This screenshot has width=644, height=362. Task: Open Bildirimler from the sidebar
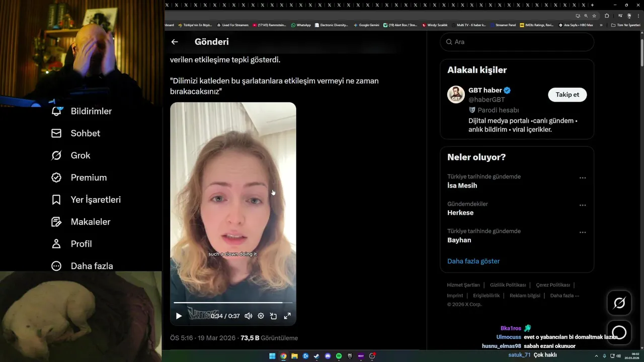pos(82,111)
